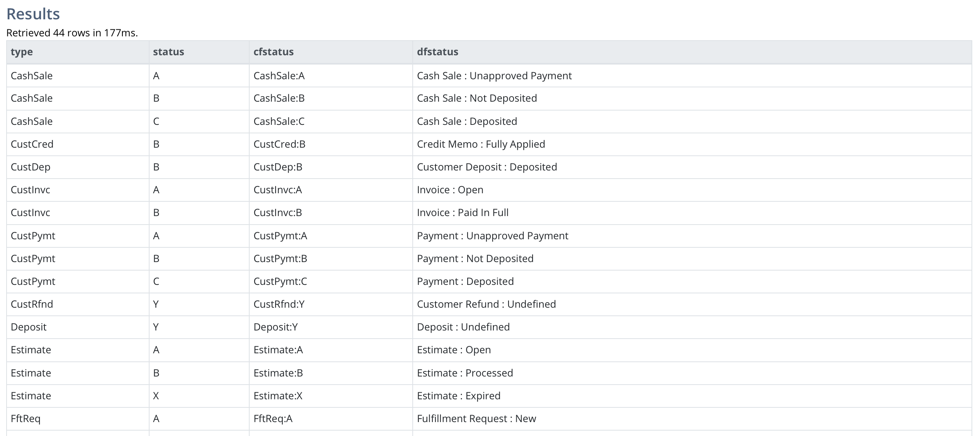The width and height of the screenshot is (980, 436).
Task: Select the CashSale:B cfstatus cell
Action: pos(331,99)
